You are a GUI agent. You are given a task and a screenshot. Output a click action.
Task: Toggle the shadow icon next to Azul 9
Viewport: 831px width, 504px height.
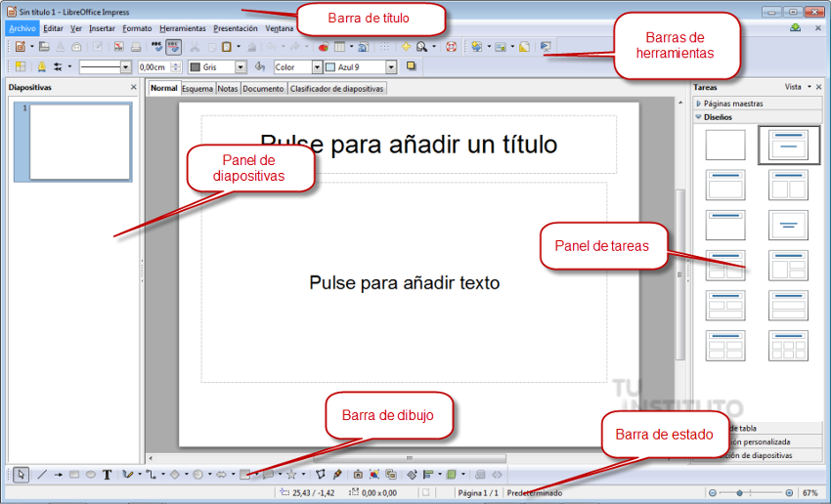tap(412, 66)
